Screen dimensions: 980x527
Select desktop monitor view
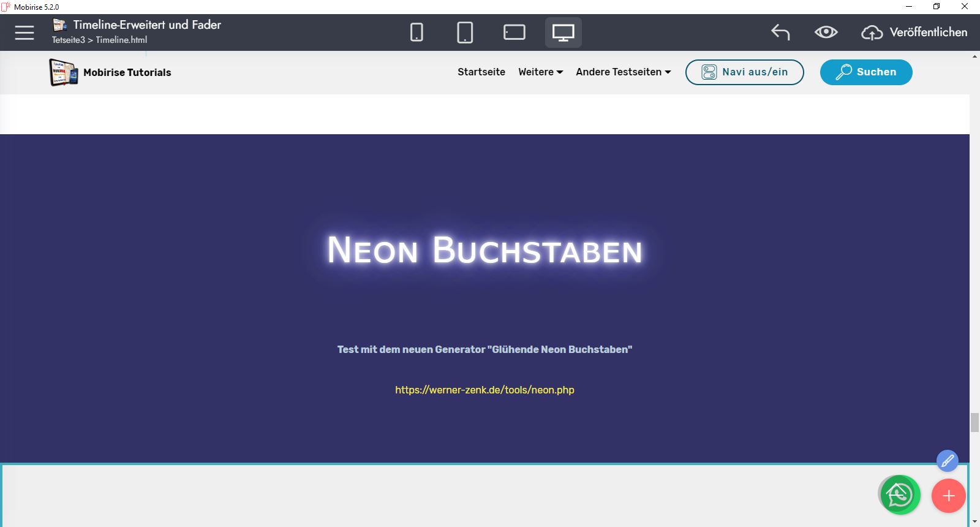(563, 32)
